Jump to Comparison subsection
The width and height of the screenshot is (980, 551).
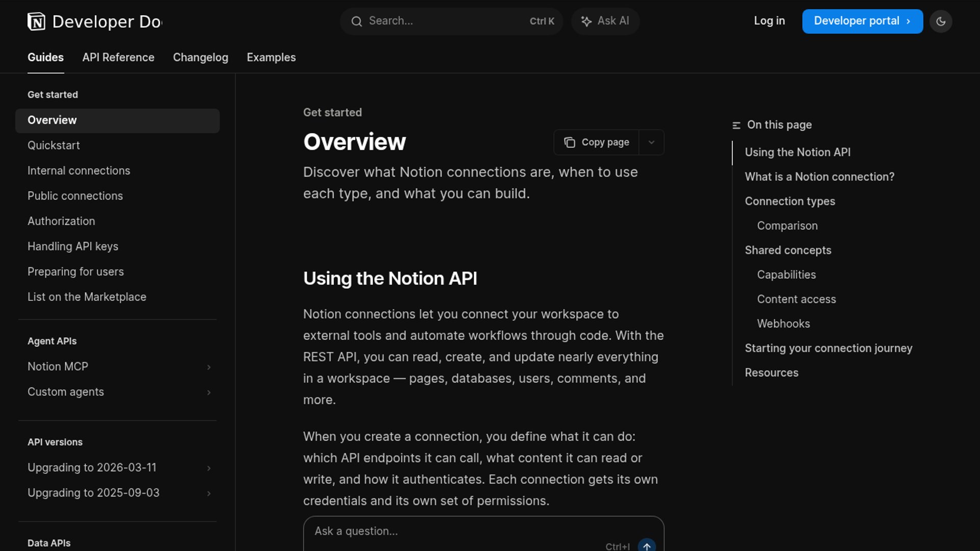click(787, 226)
